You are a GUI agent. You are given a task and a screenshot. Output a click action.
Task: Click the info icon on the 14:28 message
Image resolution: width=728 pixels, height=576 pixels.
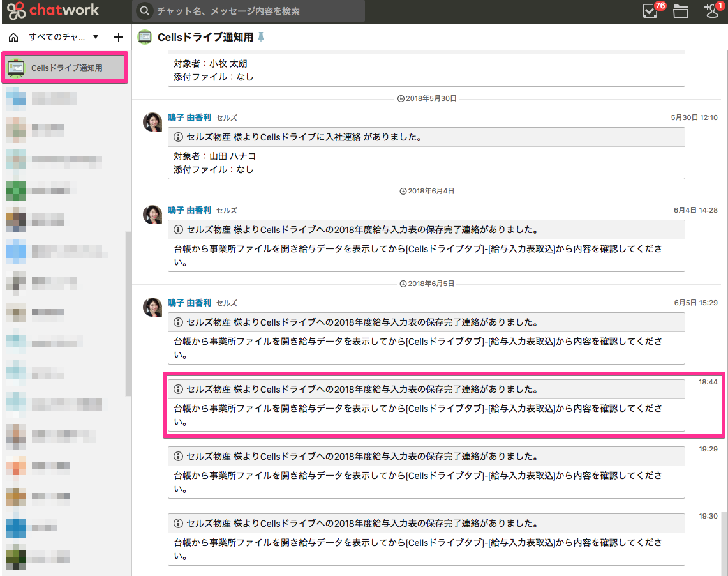click(x=178, y=229)
